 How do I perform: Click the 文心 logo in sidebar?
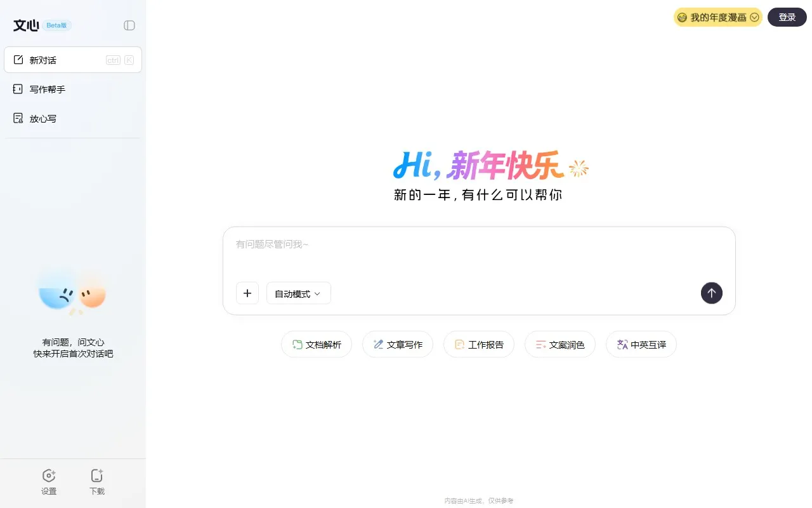[25, 25]
